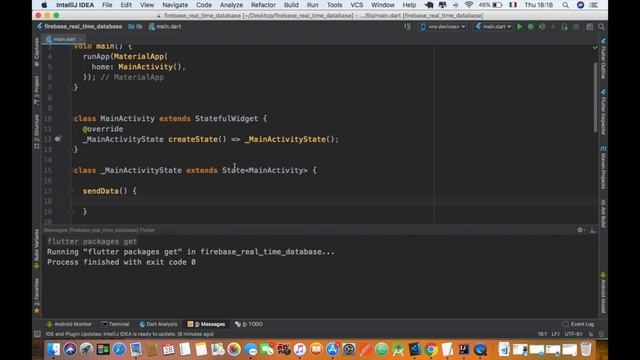Image resolution: width=640 pixels, height=360 pixels.
Task: Click the main.dart breadcrumb
Action: [x=165, y=27]
